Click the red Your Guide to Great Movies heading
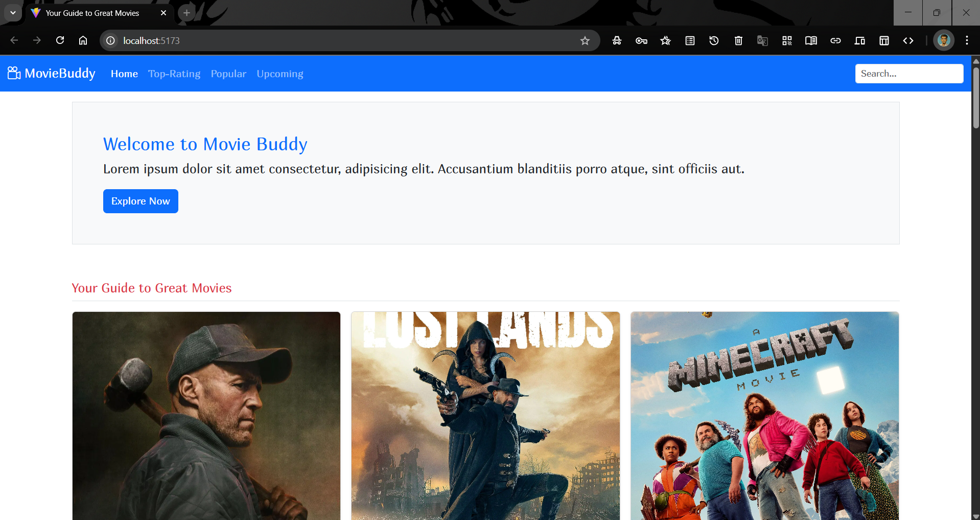The image size is (980, 520). click(152, 288)
